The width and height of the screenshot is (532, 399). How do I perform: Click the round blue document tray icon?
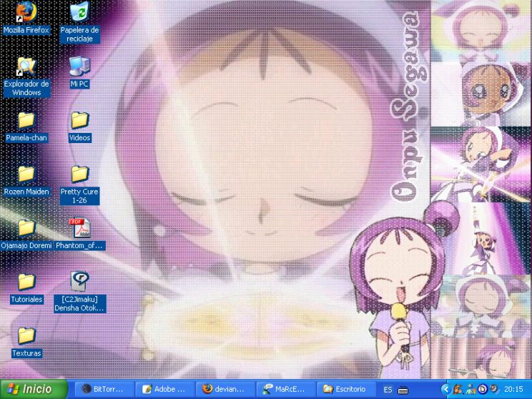tap(483, 389)
